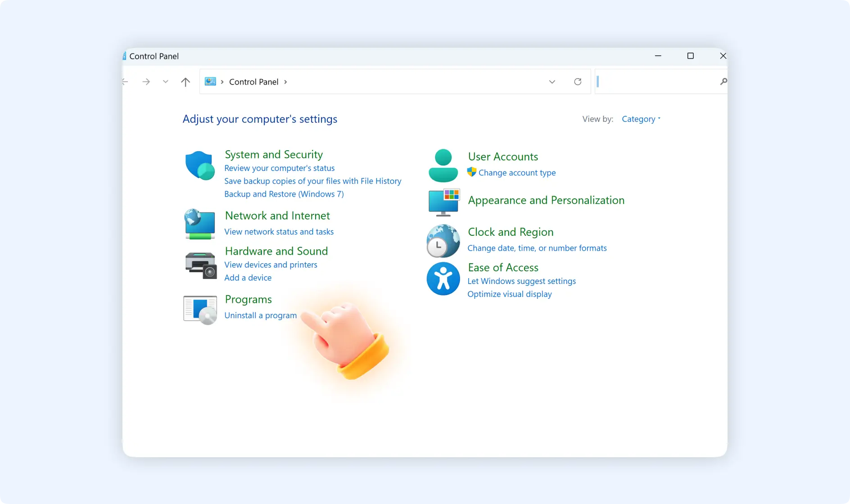850x504 pixels.
Task: Open the Network and Internet globe icon
Action: tap(200, 224)
